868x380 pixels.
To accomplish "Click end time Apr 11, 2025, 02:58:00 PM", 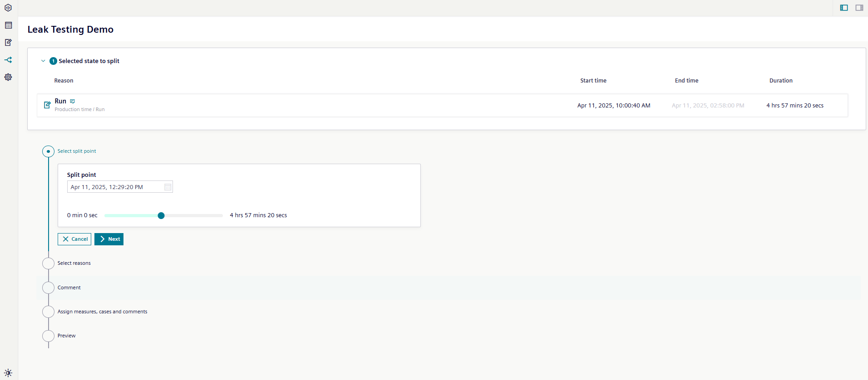I will 708,105.
